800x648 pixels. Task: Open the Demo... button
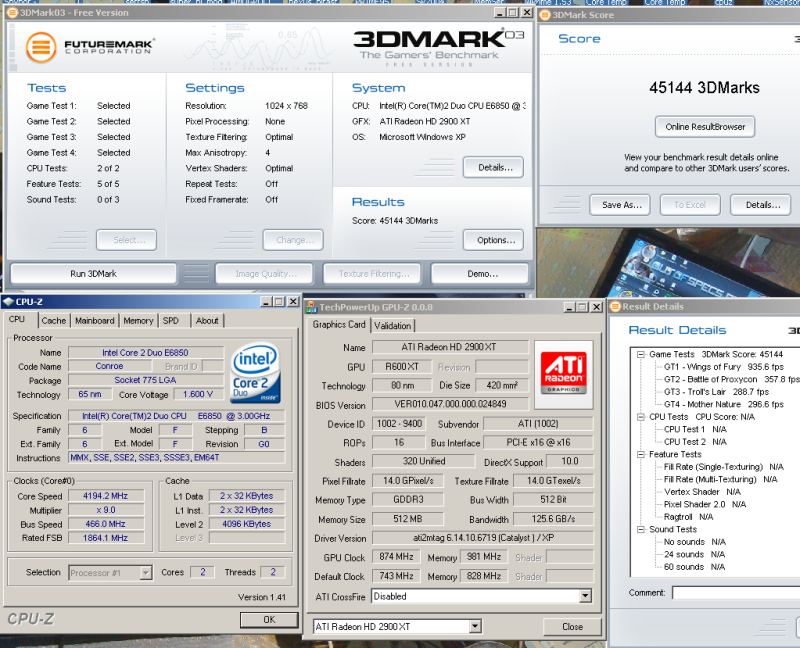480,273
